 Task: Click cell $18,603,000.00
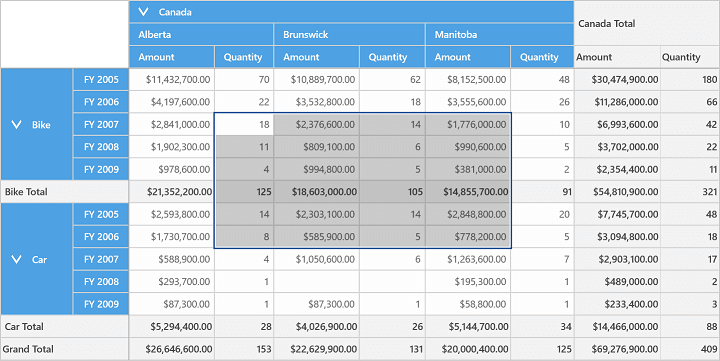(317, 192)
